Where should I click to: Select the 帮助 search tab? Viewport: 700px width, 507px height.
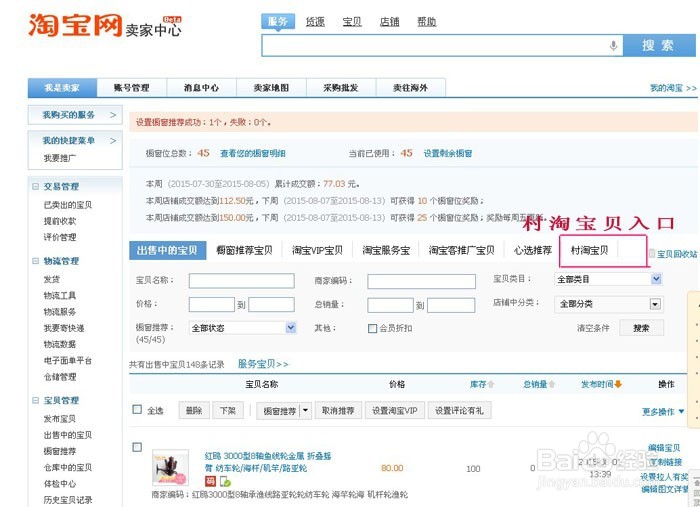[426, 21]
